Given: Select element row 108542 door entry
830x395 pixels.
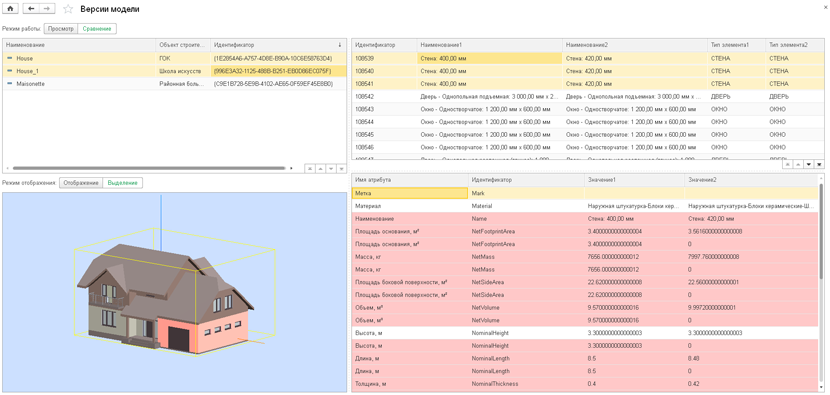Looking at the screenshot, I should click(x=588, y=96).
